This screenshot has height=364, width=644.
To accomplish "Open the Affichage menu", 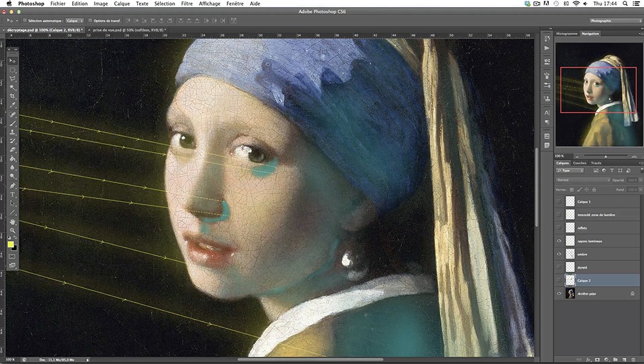I will pyautogui.click(x=209, y=3).
